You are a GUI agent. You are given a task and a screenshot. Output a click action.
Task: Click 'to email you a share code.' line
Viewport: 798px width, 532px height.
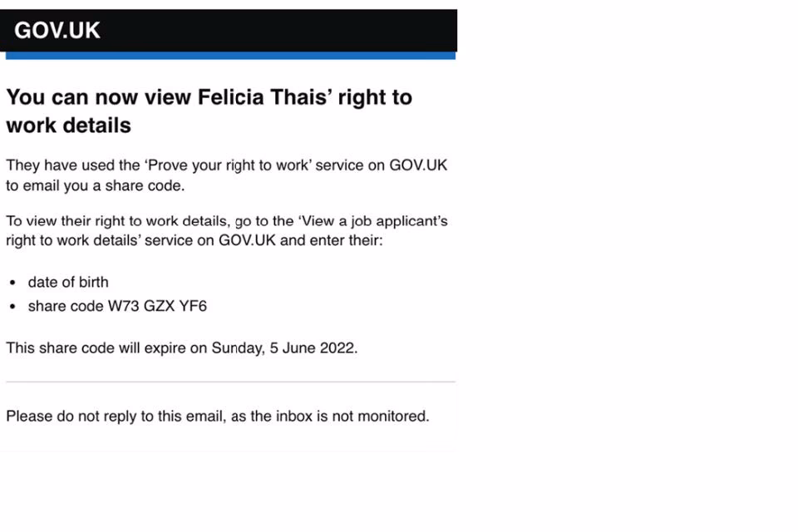click(96, 185)
